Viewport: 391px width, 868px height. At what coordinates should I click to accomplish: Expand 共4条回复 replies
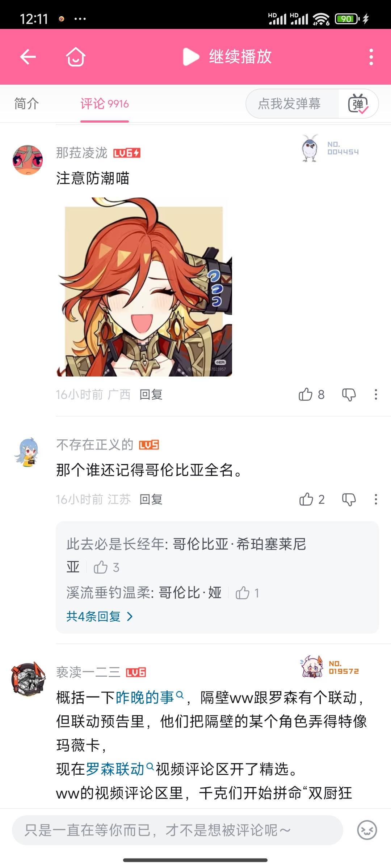(x=100, y=616)
